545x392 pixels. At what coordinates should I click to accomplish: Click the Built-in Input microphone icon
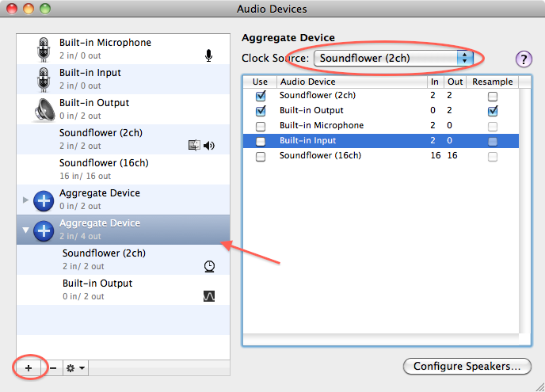(x=44, y=79)
